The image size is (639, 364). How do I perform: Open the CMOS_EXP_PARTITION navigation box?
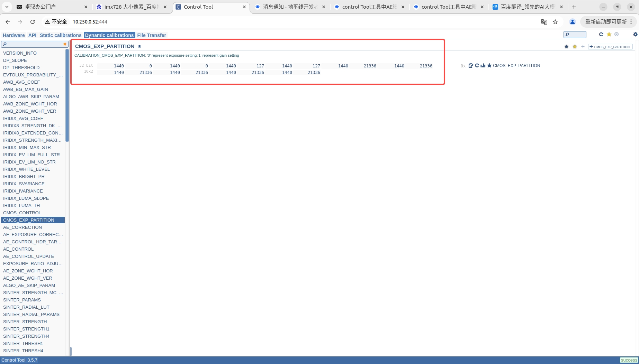click(x=611, y=47)
